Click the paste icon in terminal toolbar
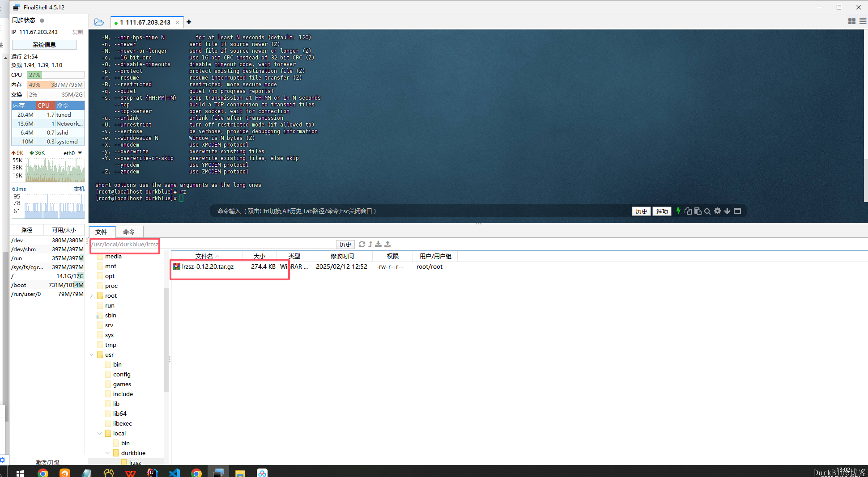 (698, 211)
